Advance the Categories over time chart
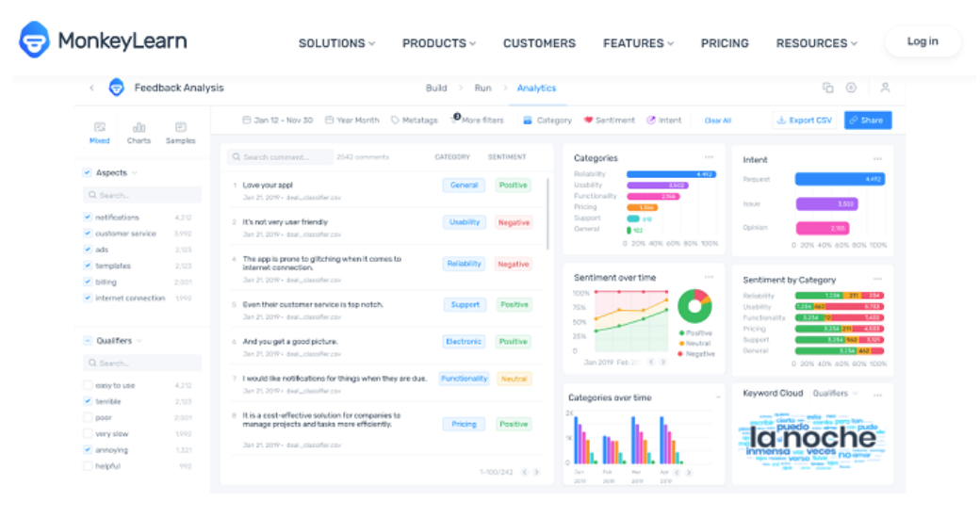This screenshot has height=518, width=980. tap(689, 473)
